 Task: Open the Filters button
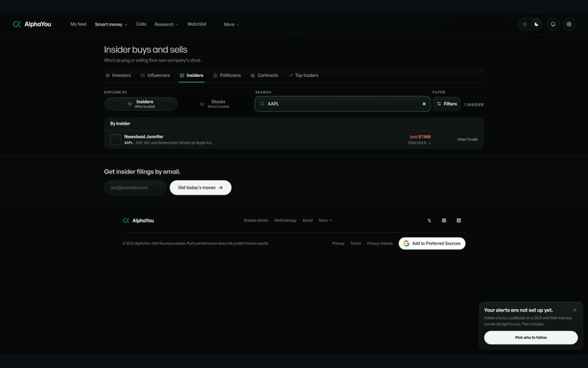(447, 104)
